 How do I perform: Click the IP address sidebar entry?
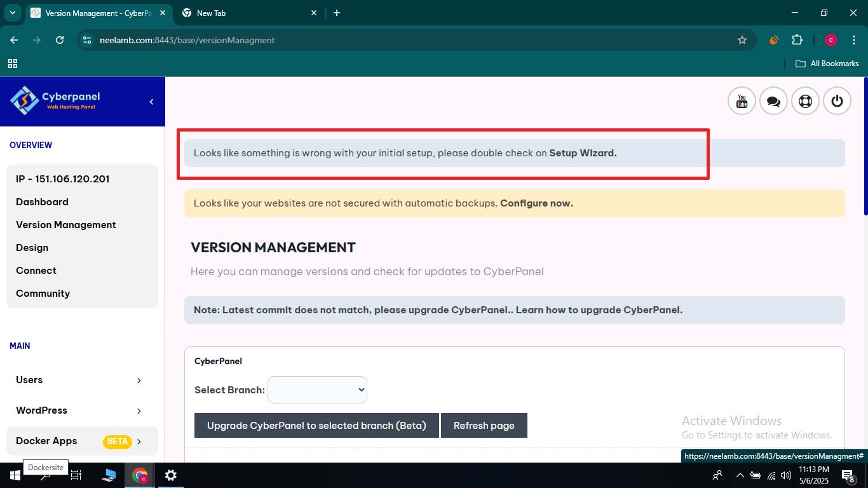click(63, 179)
